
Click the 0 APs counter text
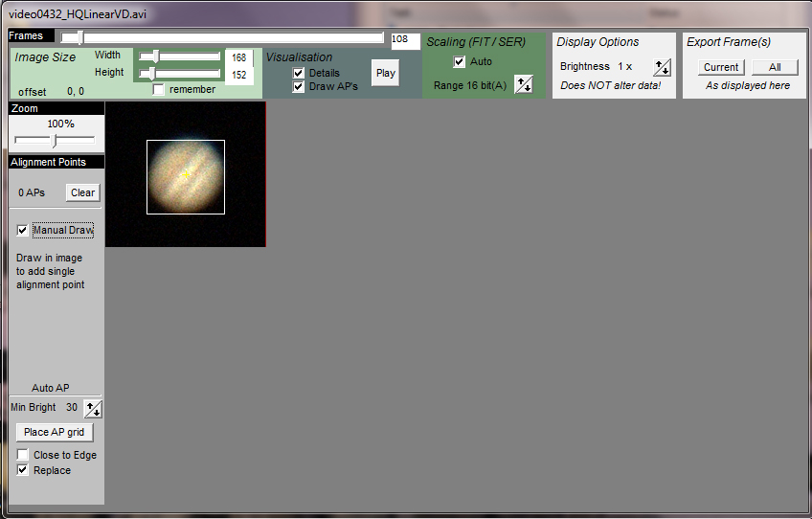32,192
